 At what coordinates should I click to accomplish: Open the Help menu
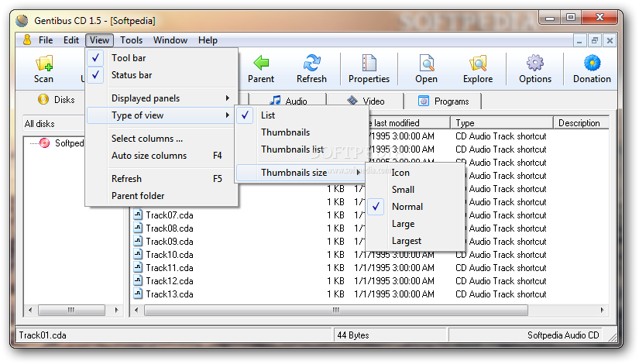tap(208, 40)
